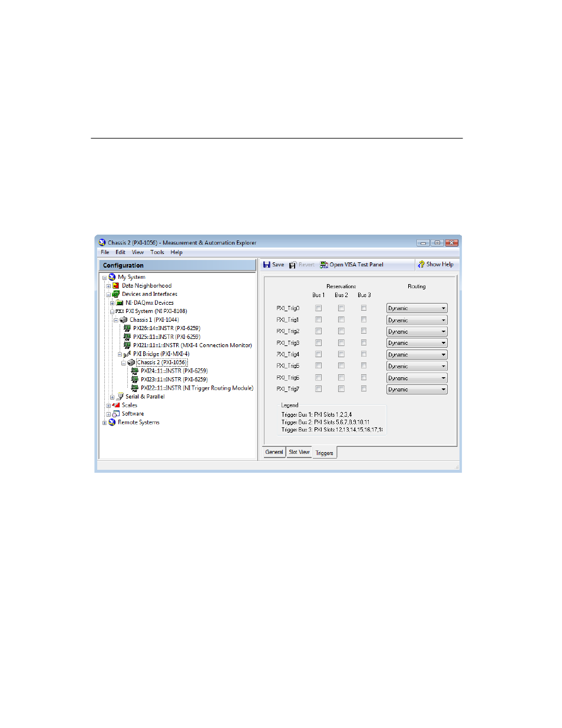This screenshot has height=728, width=562.
Task: Click the Configuration panel header
Action: (177, 265)
